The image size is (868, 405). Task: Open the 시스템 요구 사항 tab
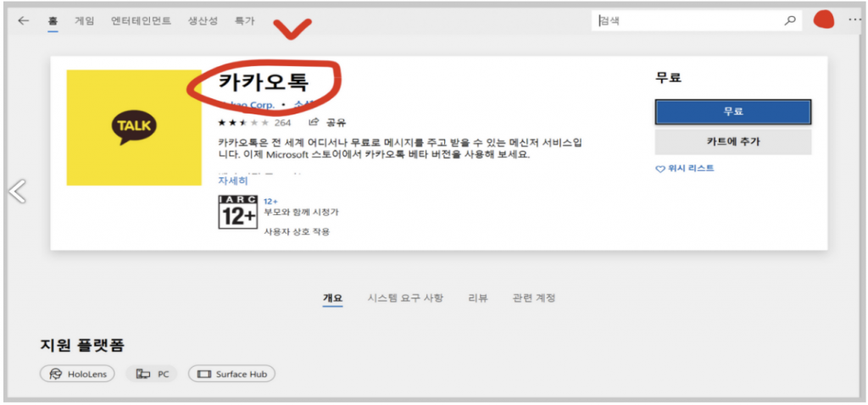[405, 298]
